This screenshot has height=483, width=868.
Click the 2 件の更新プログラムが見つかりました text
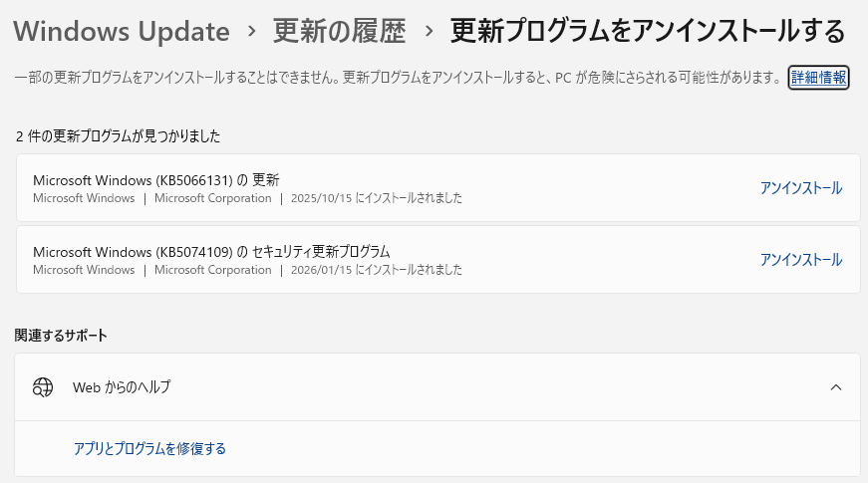click(x=118, y=136)
